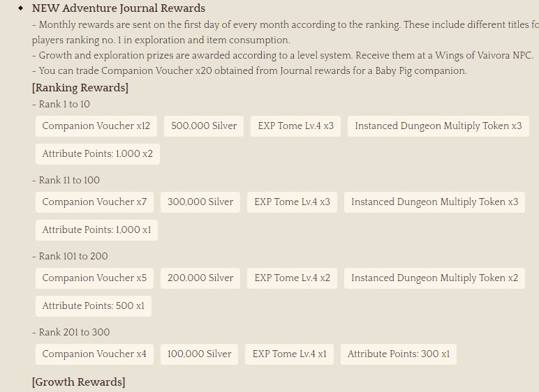The image size is (539, 392).
Task: Click the diamond bullet beside NEW Adventure Journal Rewards
Action: coord(21,8)
